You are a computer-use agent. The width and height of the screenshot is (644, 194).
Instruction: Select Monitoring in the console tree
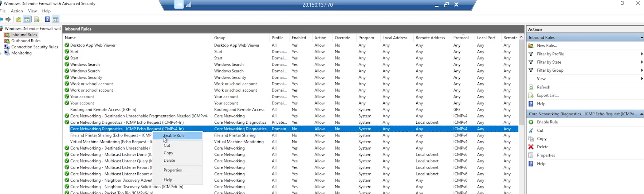[21, 53]
